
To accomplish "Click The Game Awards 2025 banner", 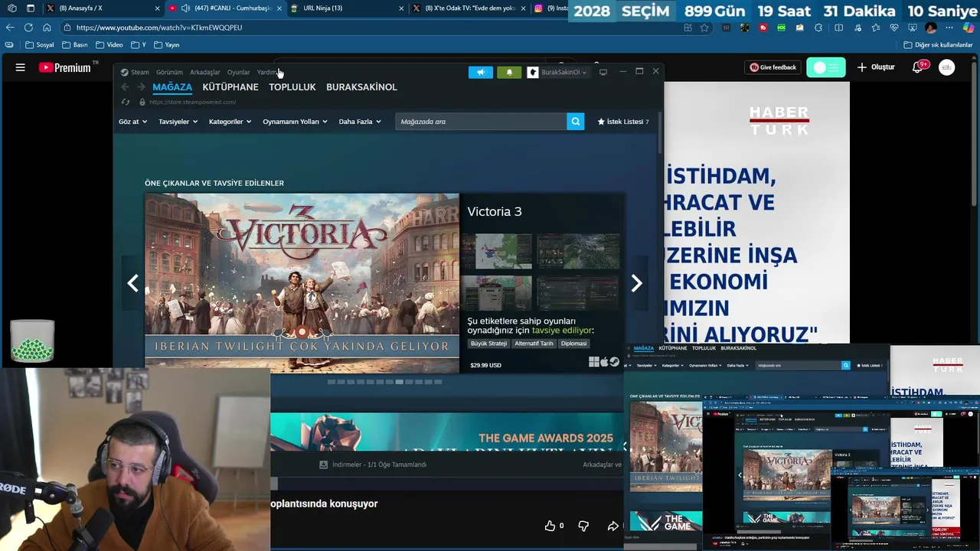I will point(447,432).
